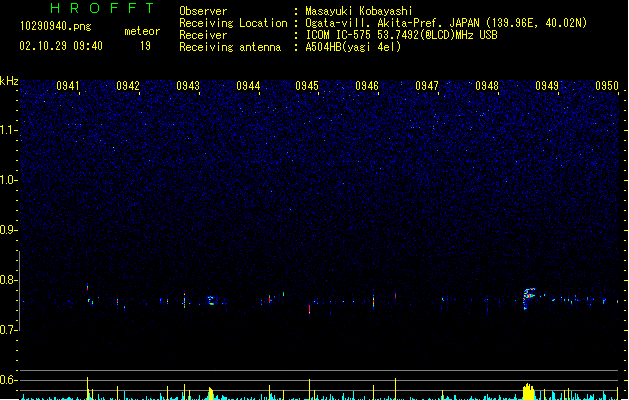Click the kHz axis unit label

point(9,81)
